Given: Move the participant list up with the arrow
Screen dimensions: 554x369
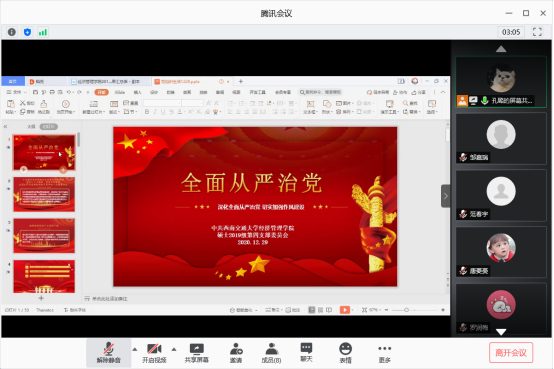Looking at the screenshot, I should click(501, 49).
